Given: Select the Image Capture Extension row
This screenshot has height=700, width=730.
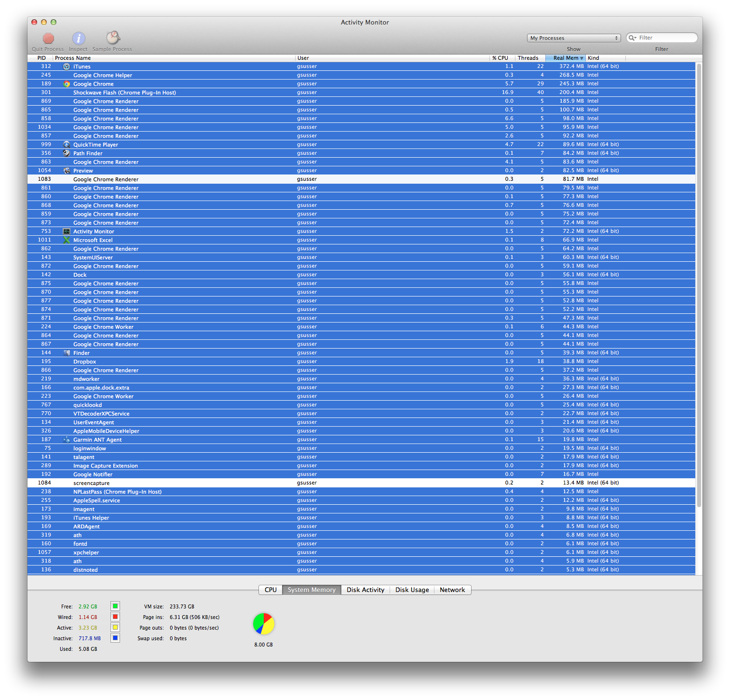Looking at the screenshot, I should click(x=361, y=466).
